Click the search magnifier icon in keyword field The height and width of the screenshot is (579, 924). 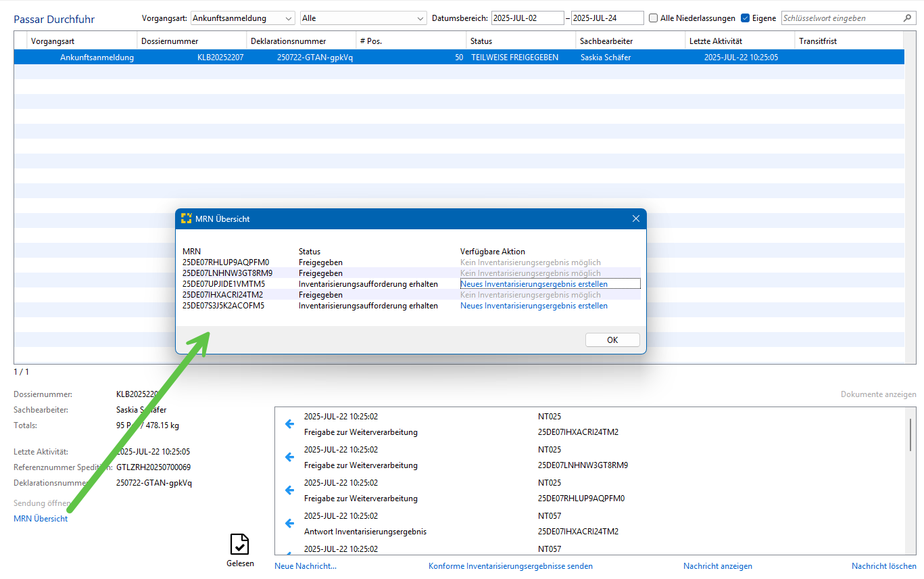tap(908, 18)
